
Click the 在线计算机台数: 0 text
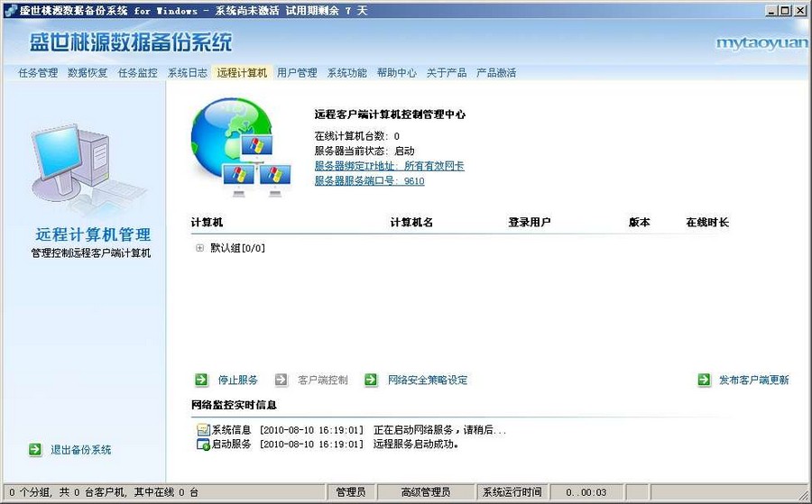356,136
